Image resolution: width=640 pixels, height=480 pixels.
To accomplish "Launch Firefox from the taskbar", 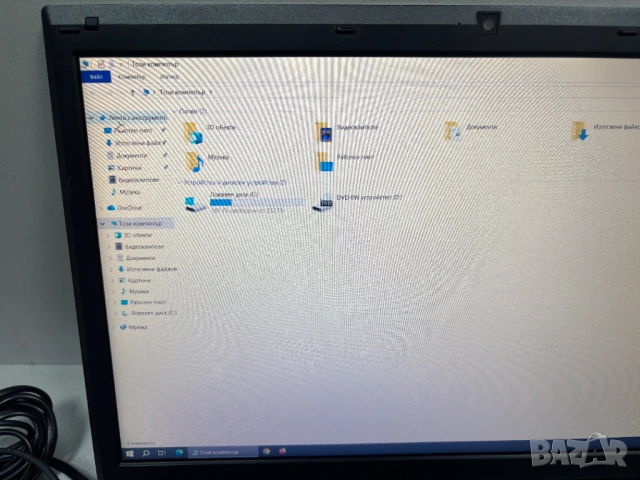I will point(282,451).
